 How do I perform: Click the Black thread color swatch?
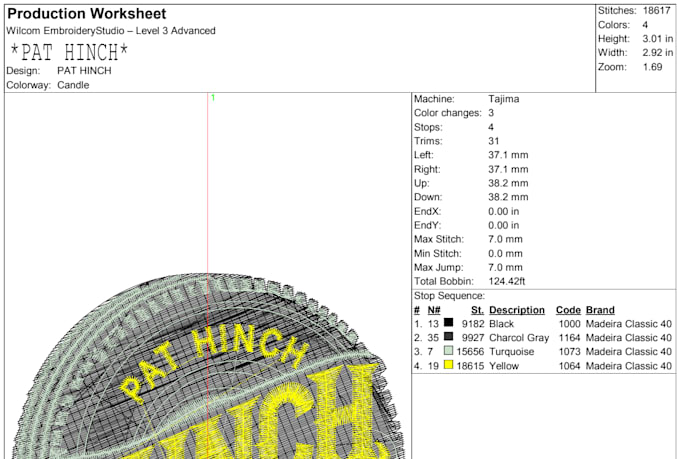tap(448, 322)
